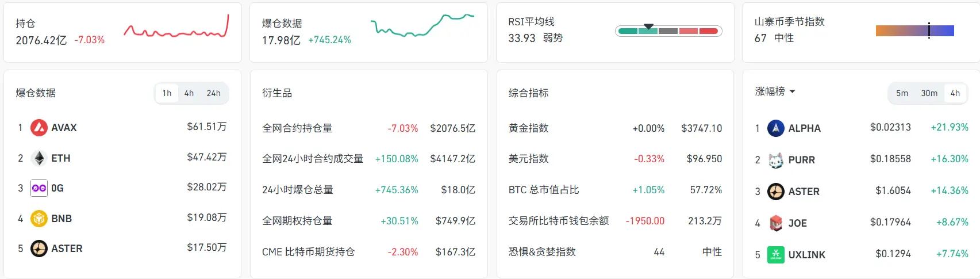Select the 1h liquidation timeframe
This screenshot has width=980, height=279.
point(167,93)
